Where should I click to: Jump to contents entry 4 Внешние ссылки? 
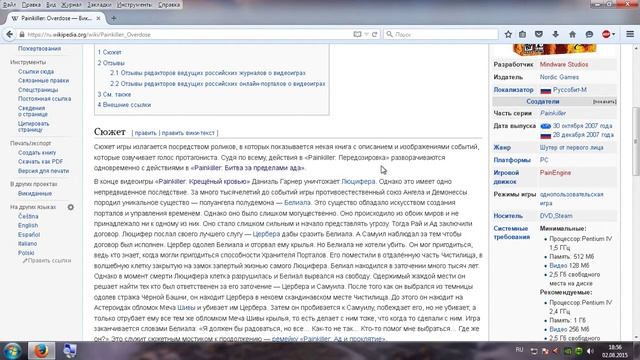(x=124, y=105)
